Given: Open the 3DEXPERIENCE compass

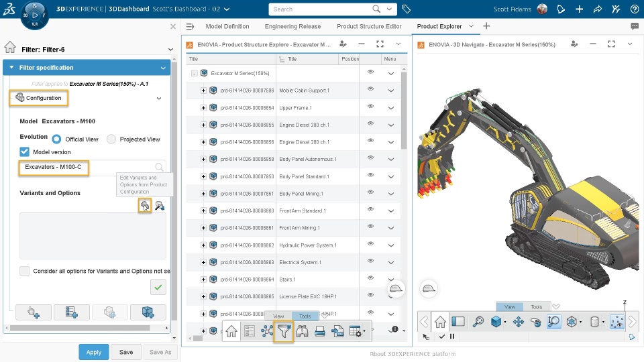Looking at the screenshot, I should (34, 15).
